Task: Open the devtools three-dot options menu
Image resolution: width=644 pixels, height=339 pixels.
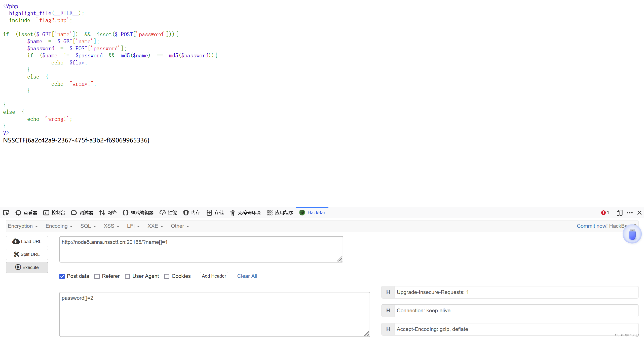Action: point(630,213)
